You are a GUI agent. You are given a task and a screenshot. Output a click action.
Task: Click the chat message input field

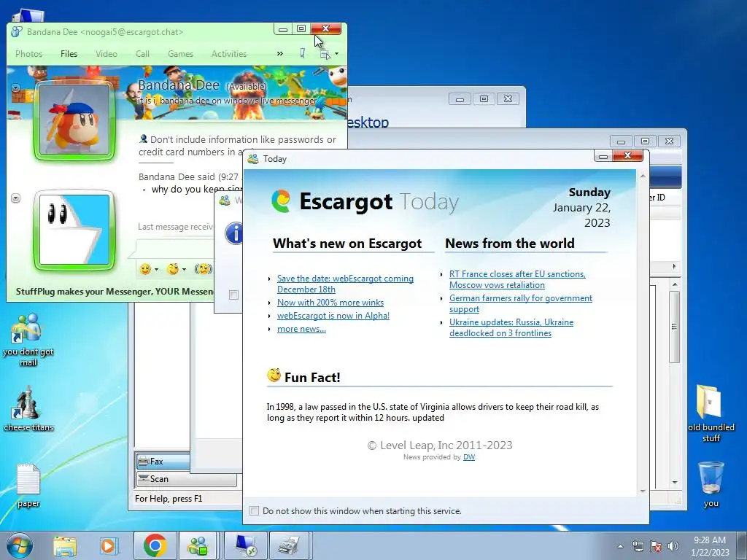[174, 249]
